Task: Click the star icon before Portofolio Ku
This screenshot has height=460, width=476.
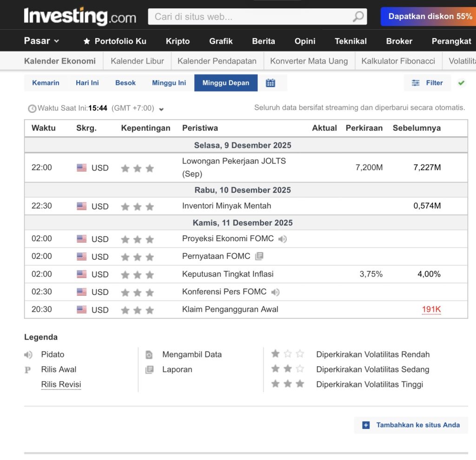Action: (86, 41)
